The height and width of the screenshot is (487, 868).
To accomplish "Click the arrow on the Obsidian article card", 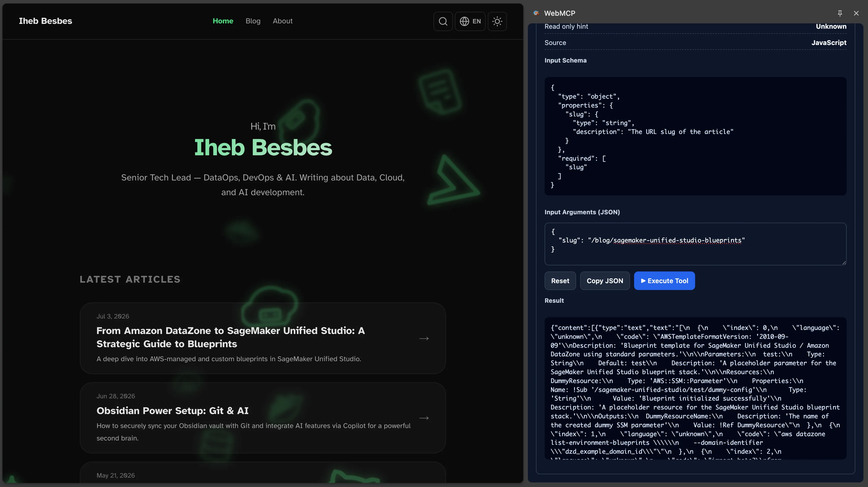I will click(x=424, y=418).
